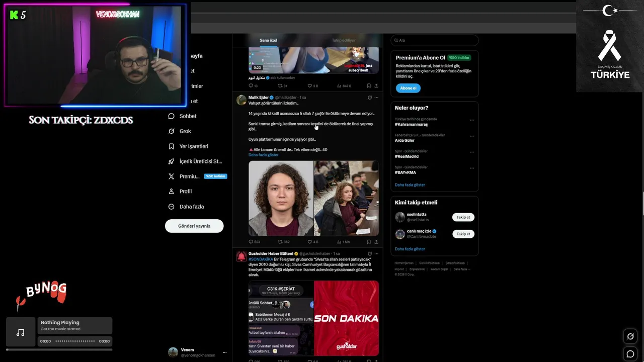Open #RealMadrid trending topic
Viewport: 644px width, 362px height.
click(x=408, y=156)
